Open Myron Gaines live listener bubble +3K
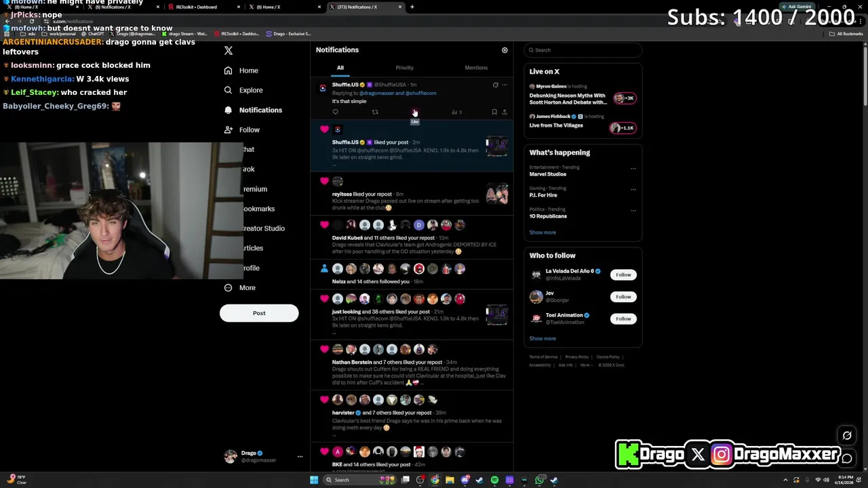The height and width of the screenshot is (488, 868). click(624, 98)
